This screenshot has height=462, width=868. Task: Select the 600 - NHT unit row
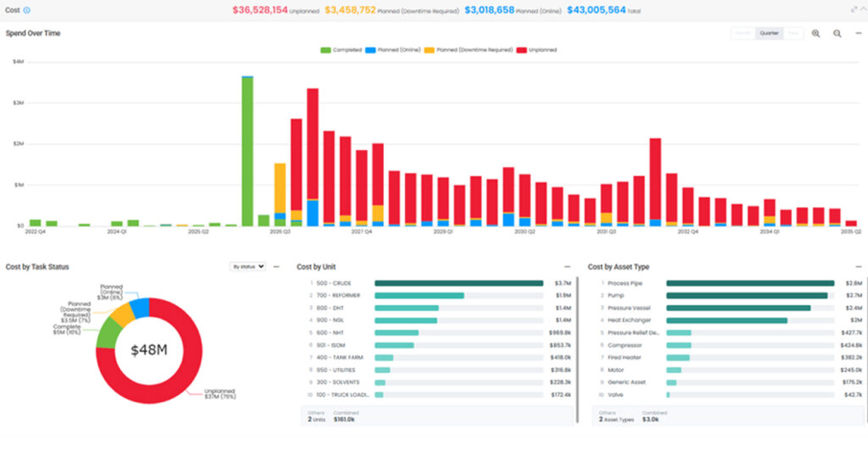click(x=440, y=333)
